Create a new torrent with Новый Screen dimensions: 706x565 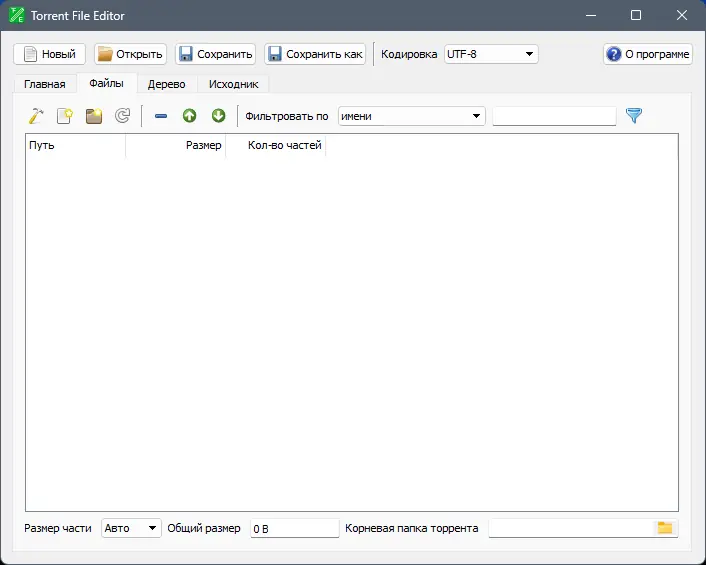[50, 54]
